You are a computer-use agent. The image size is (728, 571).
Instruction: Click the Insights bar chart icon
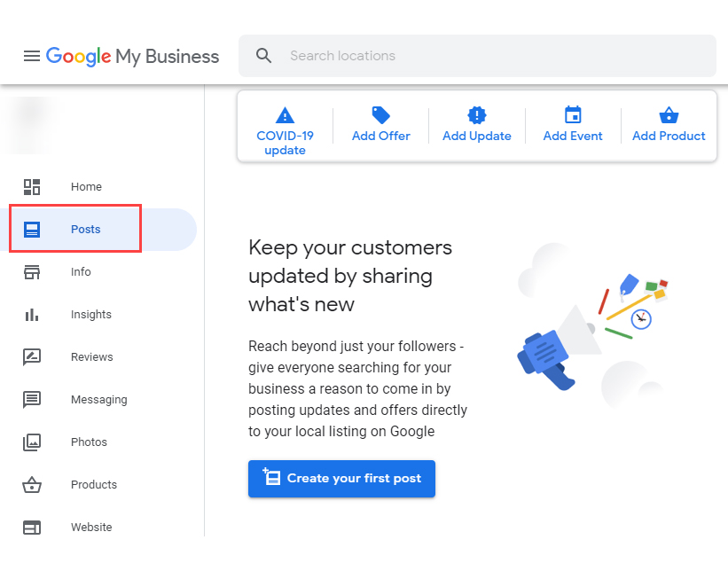click(32, 314)
